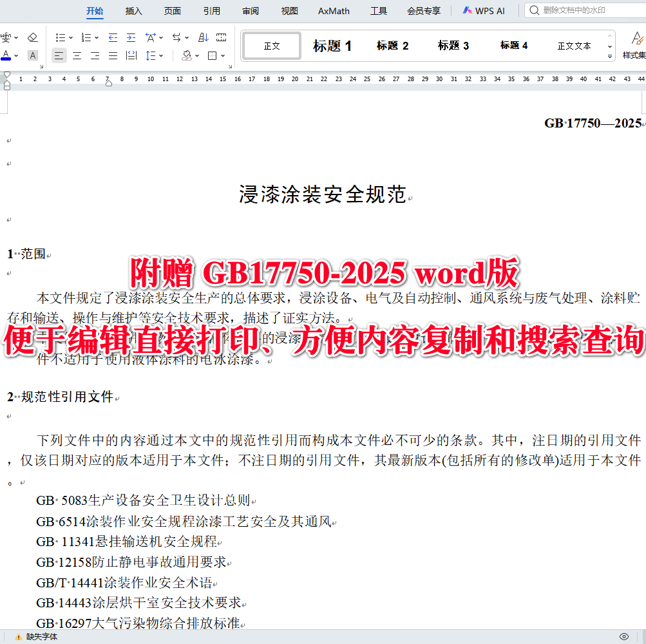Screen dimensions: 646x644
Task: Click the increase indent icon
Action: tap(131, 37)
